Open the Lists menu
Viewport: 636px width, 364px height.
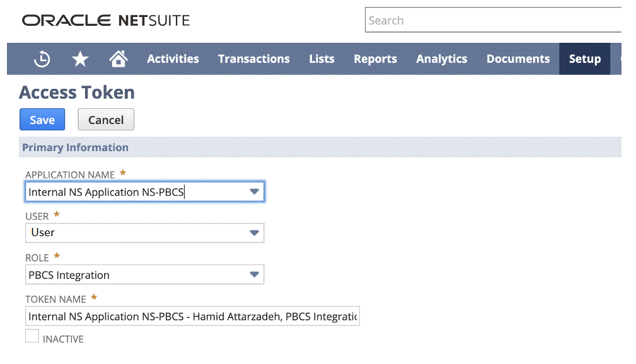coord(321,59)
